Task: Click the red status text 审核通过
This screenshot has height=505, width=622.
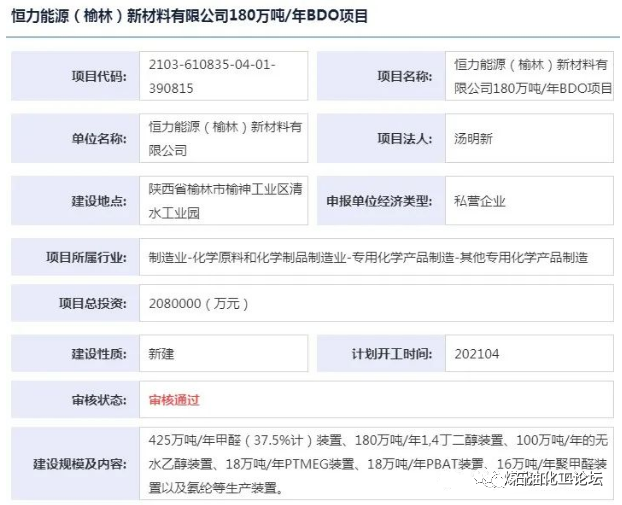Action: [174, 400]
